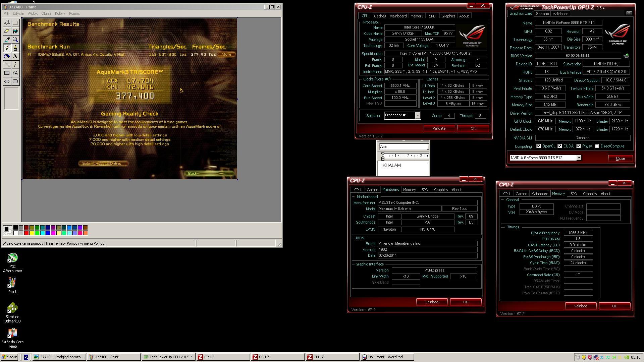Pick the Airbrush spray tool
This screenshot has width=644, height=362.
[7, 56]
